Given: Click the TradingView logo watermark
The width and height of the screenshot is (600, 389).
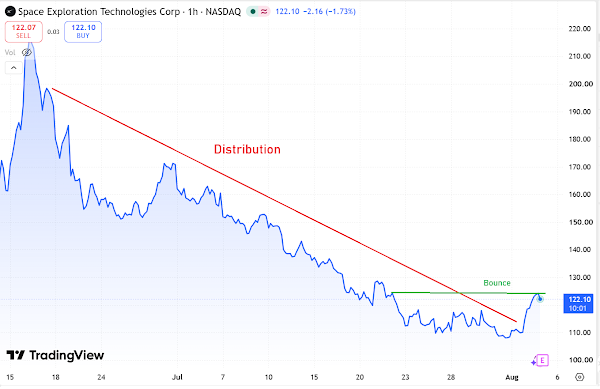Looking at the screenshot, I should (x=55, y=355).
